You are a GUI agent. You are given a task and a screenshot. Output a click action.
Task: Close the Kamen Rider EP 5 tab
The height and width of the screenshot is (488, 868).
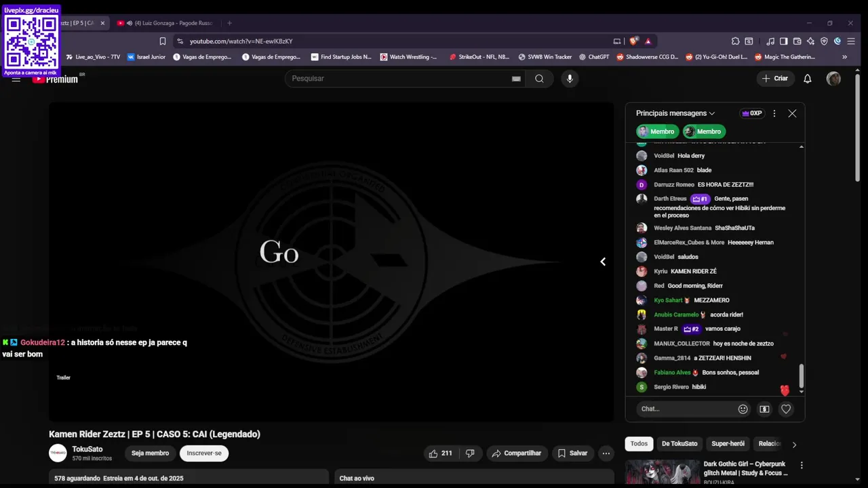pyautogui.click(x=102, y=23)
